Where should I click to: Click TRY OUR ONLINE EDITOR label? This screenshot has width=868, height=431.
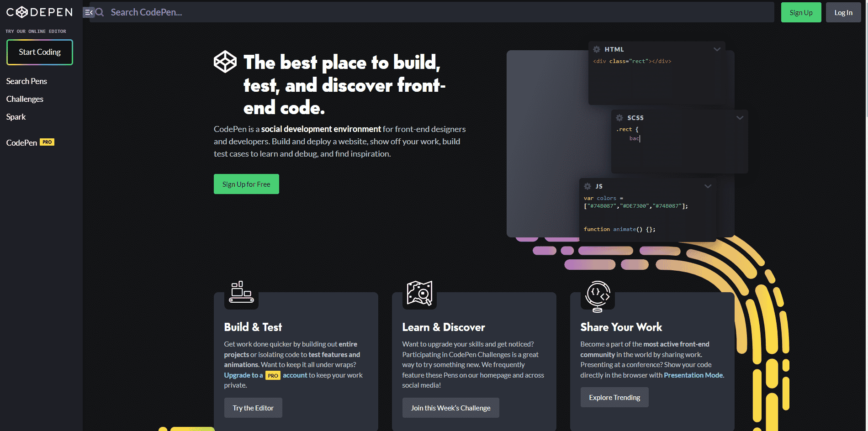click(36, 32)
